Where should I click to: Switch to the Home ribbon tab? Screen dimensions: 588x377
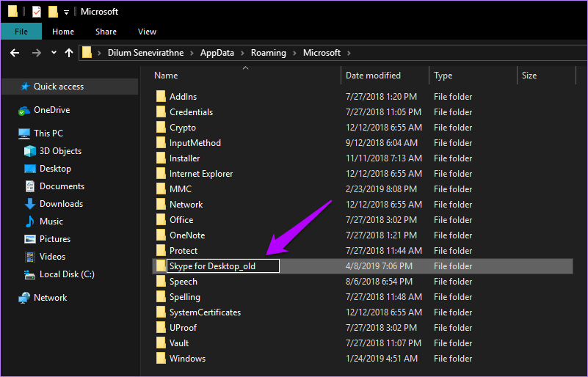click(x=63, y=32)
